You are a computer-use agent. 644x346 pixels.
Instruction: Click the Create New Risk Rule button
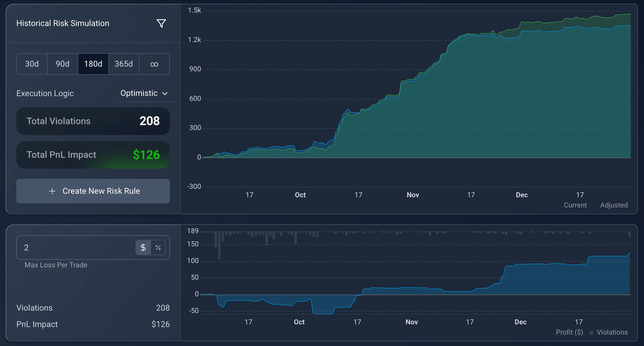(93, 191)
